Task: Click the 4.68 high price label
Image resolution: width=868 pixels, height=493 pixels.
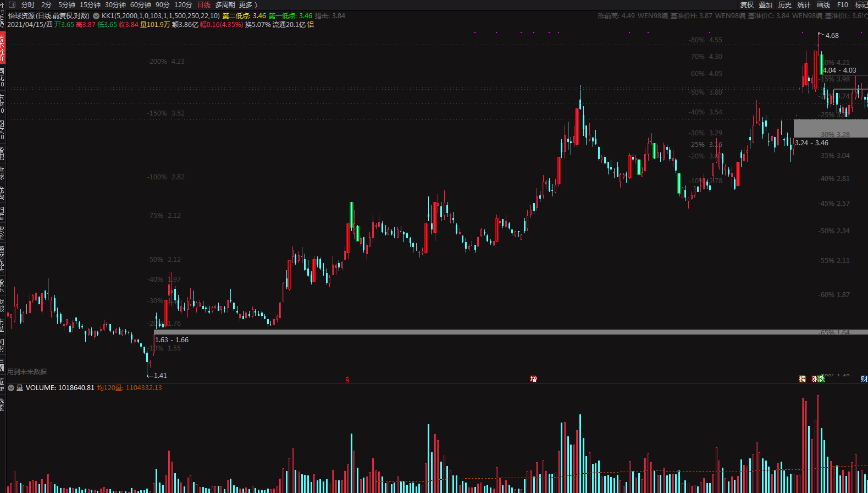Action: click(832, 36)
